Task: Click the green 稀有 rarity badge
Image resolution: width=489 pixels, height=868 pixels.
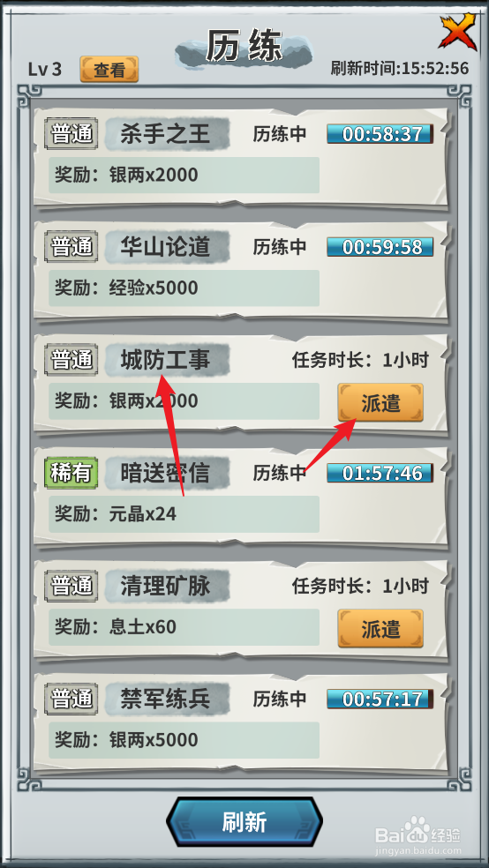Action: coord(71,473)
